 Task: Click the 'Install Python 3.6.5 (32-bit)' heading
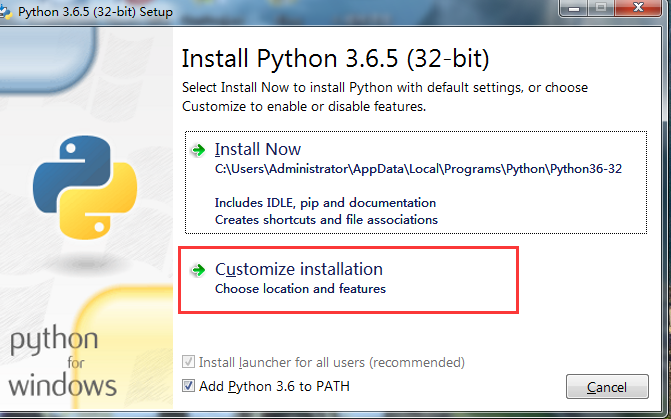tap(335, 59)
